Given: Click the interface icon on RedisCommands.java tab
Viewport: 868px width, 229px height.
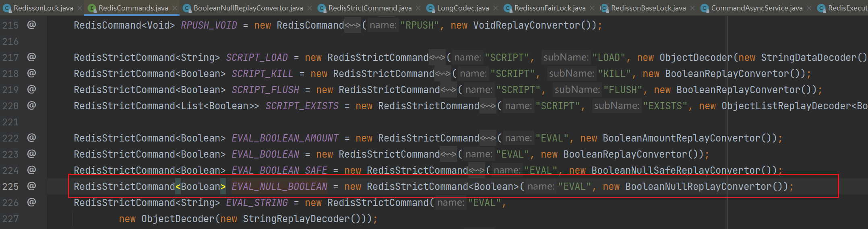Looking at the screenshot, I should pyautogui.click(x=92, y=8).
